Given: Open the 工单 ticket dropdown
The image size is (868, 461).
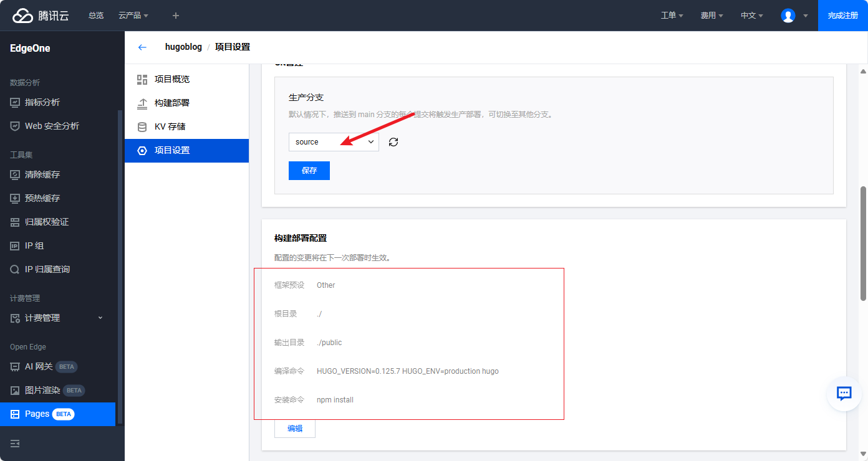Looking at the screenshot, I should [x=672, y=16].
